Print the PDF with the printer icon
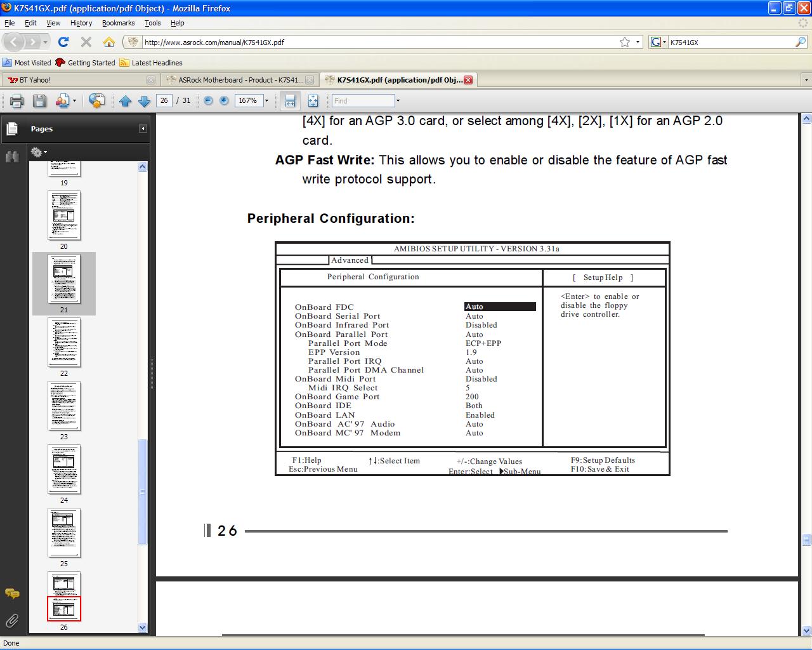 pos(17,101)
